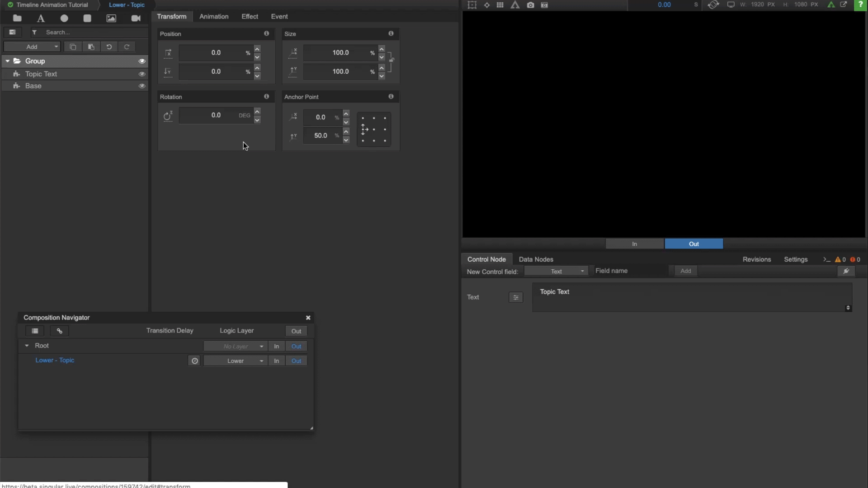
Task: Set Lower - Topic state to Out
Action: click(296, 361)
